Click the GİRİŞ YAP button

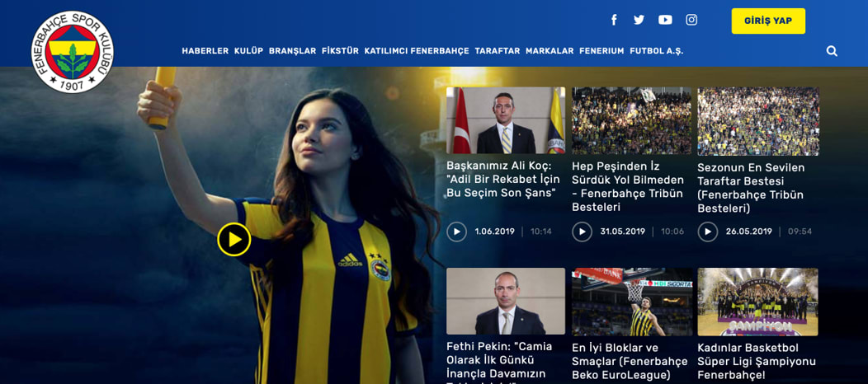coord(768,21)
